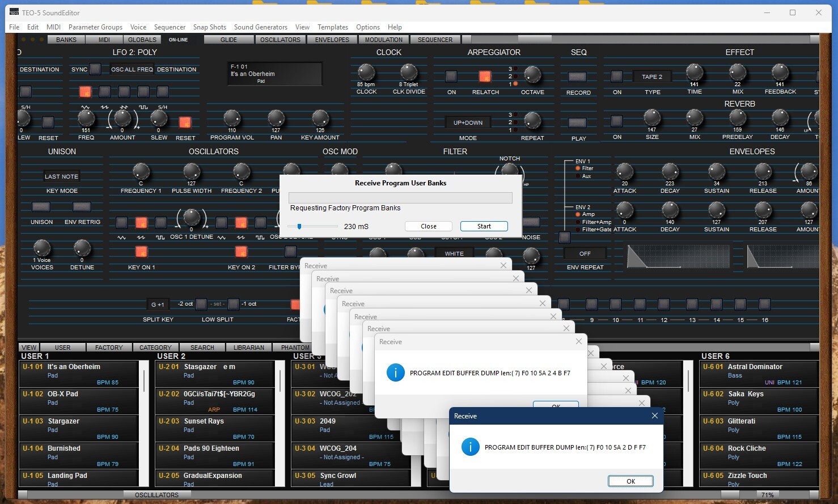Switch to the MODULATION tab
The width and height of the screenshot is (838, 504).
[x=384, y=40]
